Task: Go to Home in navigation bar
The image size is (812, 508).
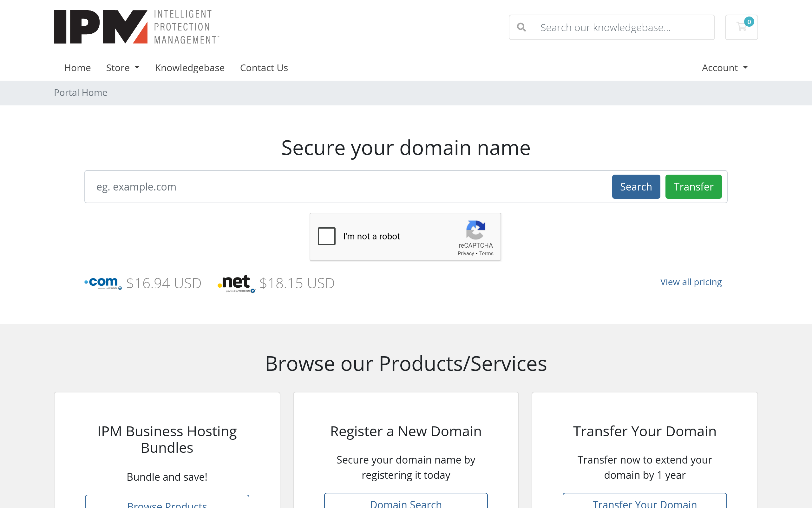Action: pyautogui.click(x=77, y=68)
